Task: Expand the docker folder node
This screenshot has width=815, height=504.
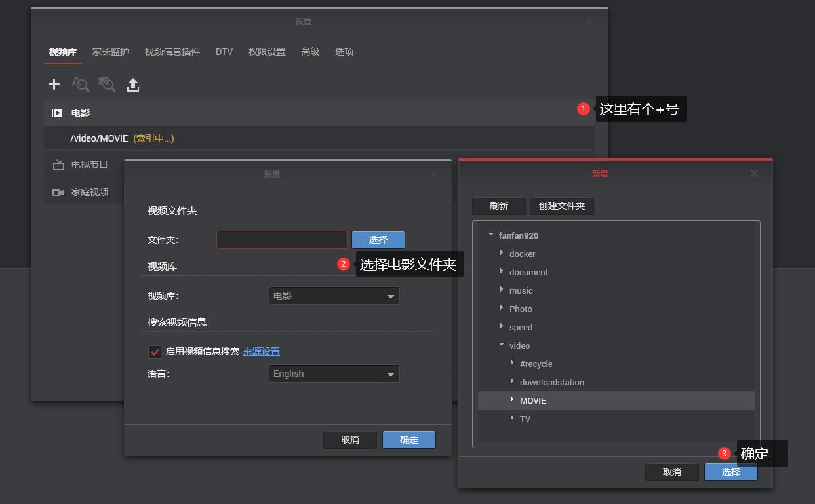Action: coord(501,254)
